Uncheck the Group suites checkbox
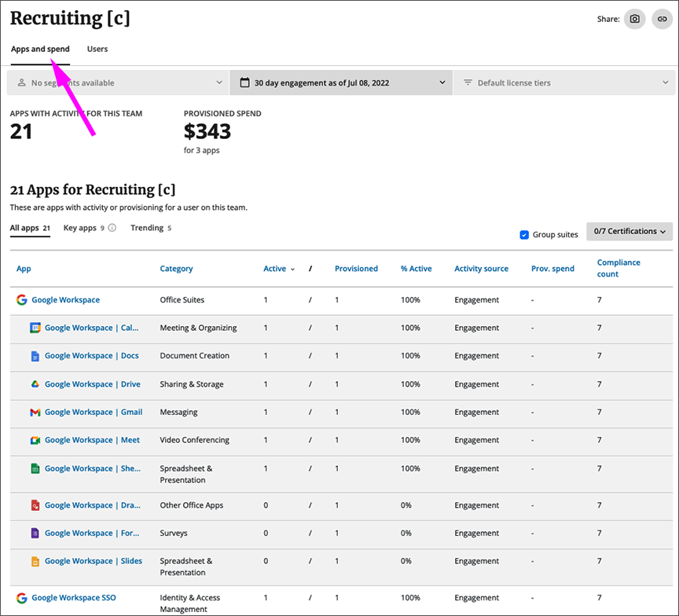Screen dimensions: 679x616 point(524,235)
